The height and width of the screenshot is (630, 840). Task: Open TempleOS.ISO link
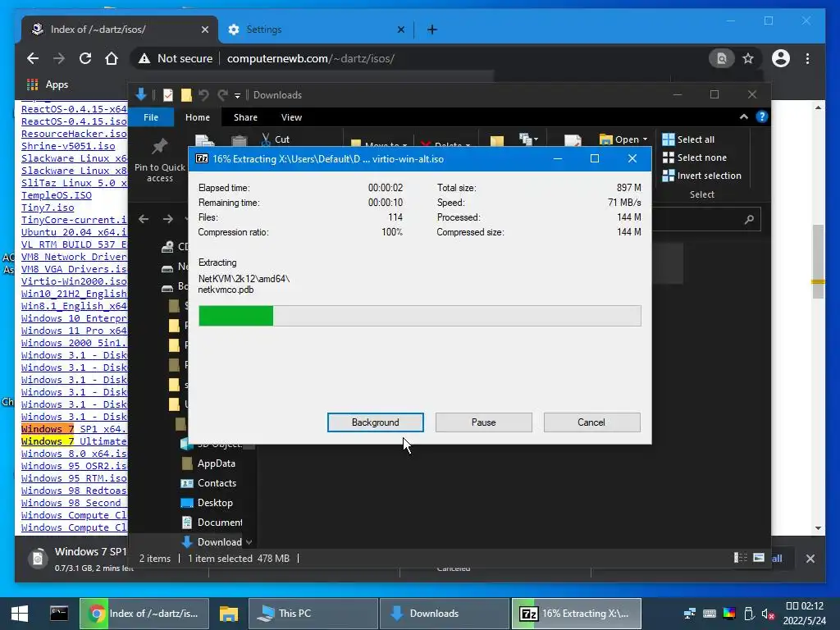coord(57,195)
